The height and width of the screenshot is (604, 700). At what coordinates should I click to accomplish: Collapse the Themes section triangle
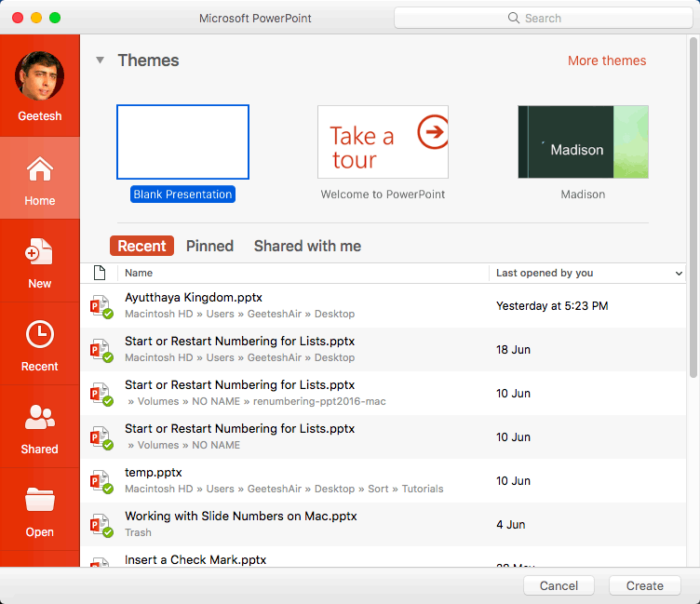tap(100, 60)
